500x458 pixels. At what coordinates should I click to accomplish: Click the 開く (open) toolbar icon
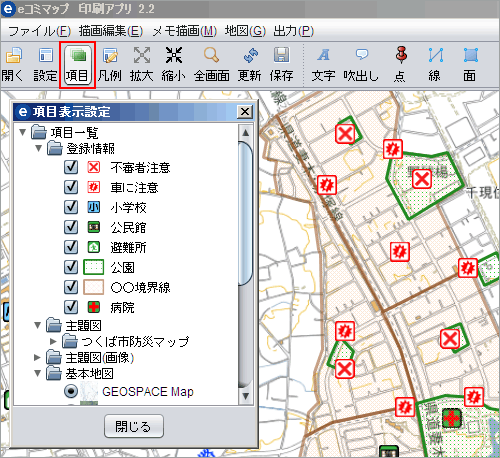pos(13,55)
